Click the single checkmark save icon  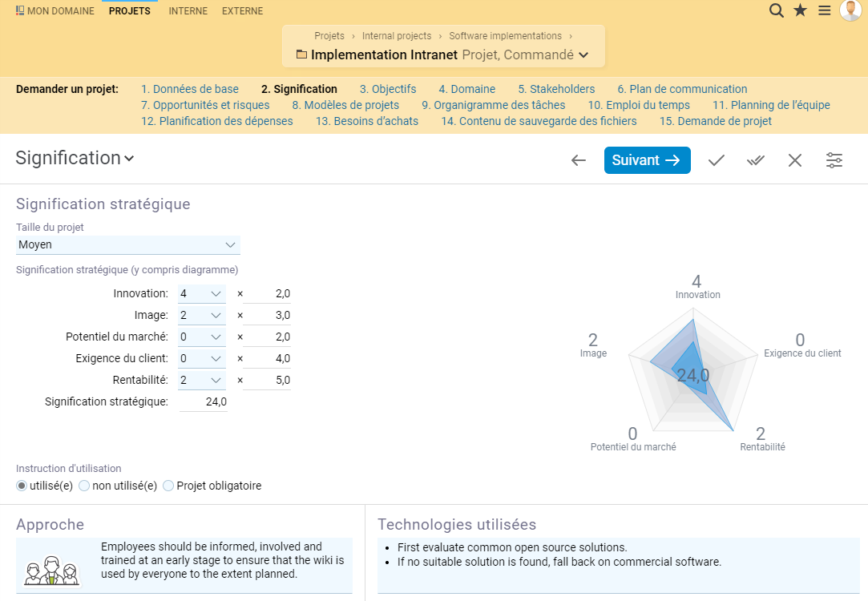(717, 160)
